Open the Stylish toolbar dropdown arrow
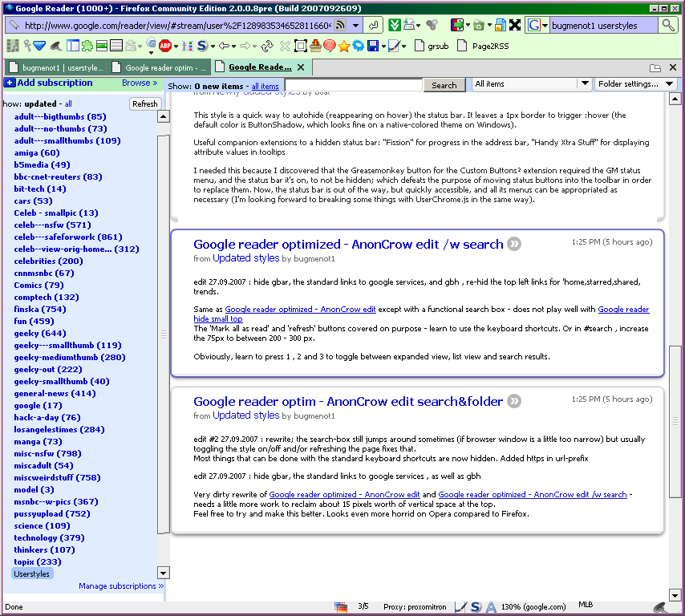 pyautogui.click(x=213, y=46)
